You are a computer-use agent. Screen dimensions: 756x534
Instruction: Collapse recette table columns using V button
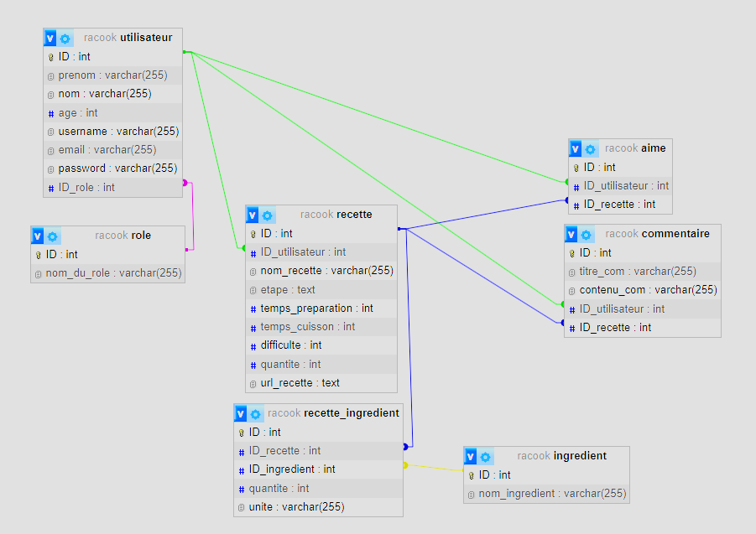253,215
